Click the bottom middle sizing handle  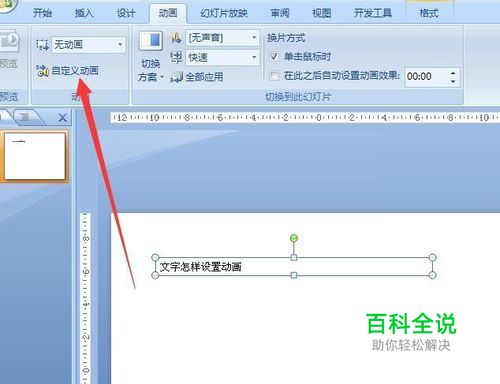click(294, 275)
